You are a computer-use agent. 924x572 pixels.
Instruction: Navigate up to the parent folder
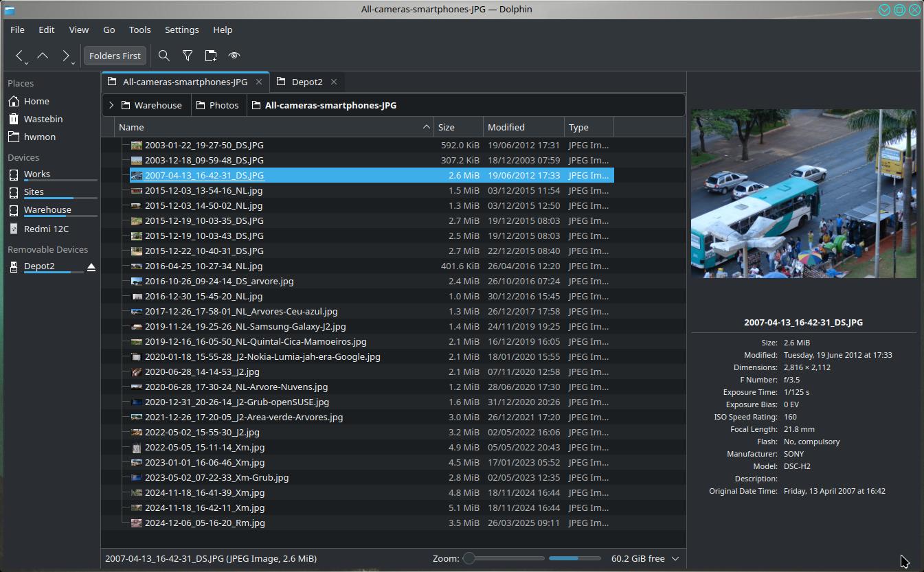[x=43, y=56]
